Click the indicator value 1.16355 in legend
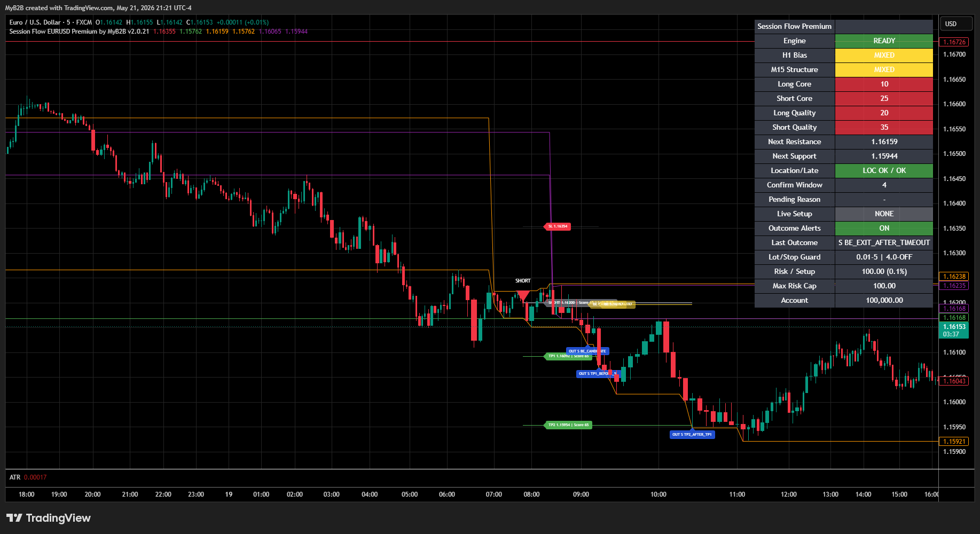This screenshot has height=534, width=980. (164, 32)
